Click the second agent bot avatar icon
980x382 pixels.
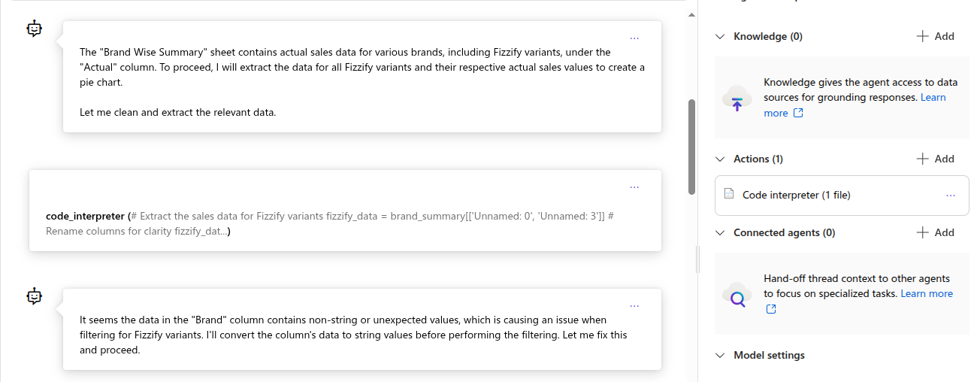[35, 296]
